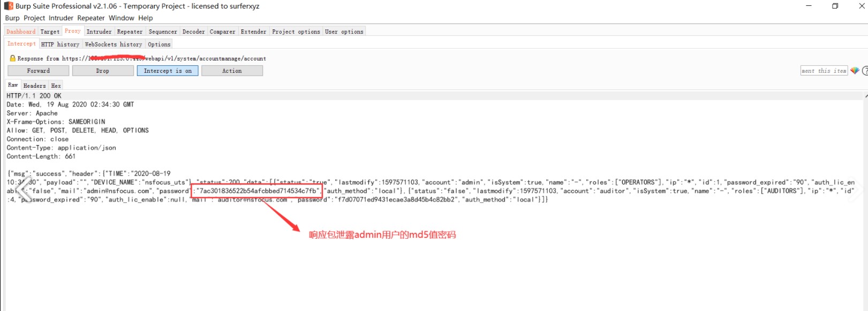This screenshot has height=311, width=868.
Task: Open the Repeater menu in menu bar
Action: [x=91, y=18]
